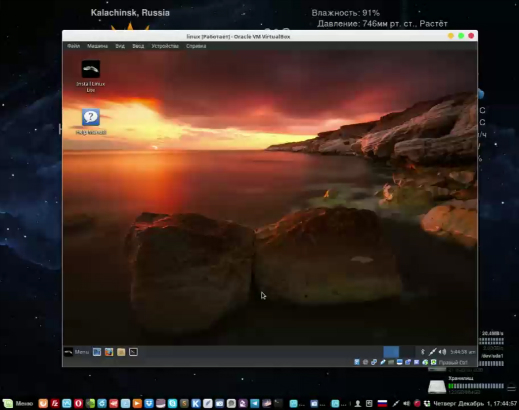Open the camera screenshot icon in host taskbar
Image resolution: width=519 pixels, height=410 pixels.
coord(219,404)
